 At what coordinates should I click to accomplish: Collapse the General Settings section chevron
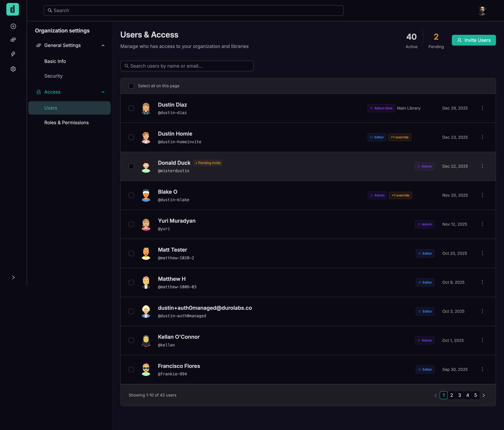click(x=103, y=45)
